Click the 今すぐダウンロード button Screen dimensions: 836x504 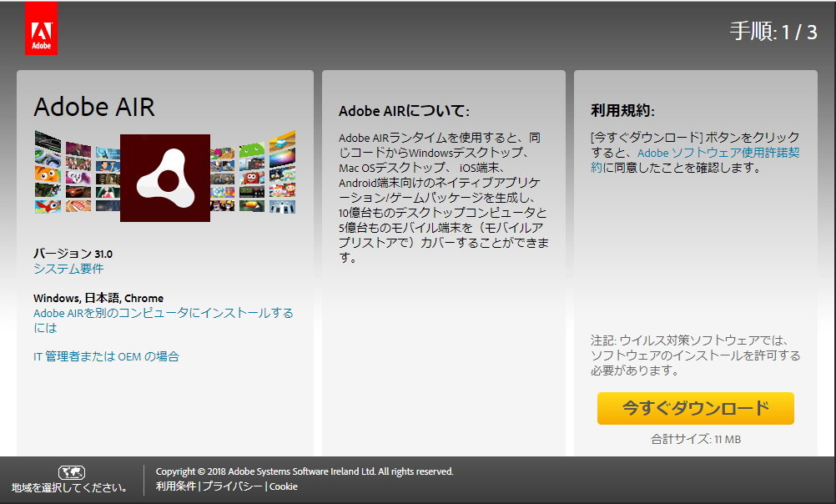pyautogui.click(x=695, y=409)
